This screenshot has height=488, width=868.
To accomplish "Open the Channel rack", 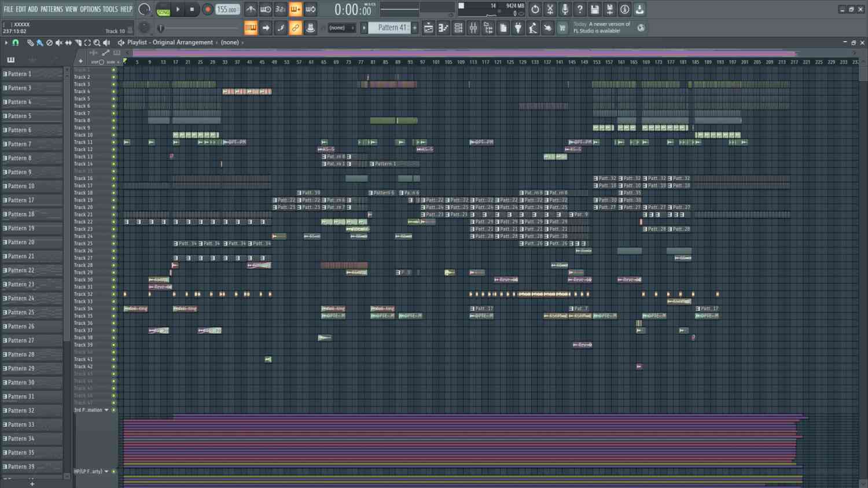I will click(458, 28).
